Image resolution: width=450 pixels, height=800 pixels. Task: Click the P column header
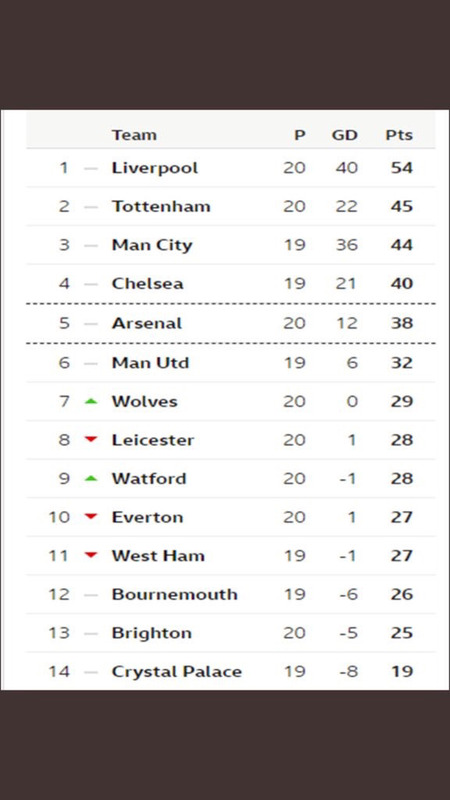300,135
